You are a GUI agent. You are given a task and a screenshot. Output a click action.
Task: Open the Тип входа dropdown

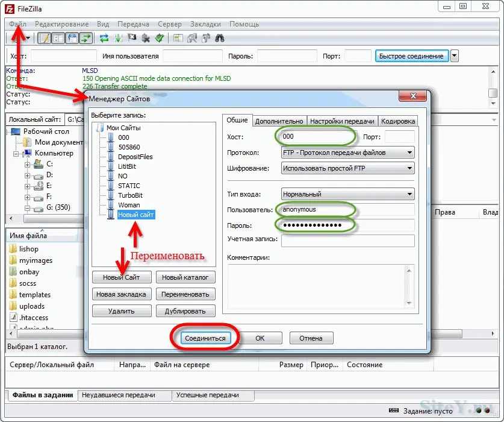click(348, 194)
